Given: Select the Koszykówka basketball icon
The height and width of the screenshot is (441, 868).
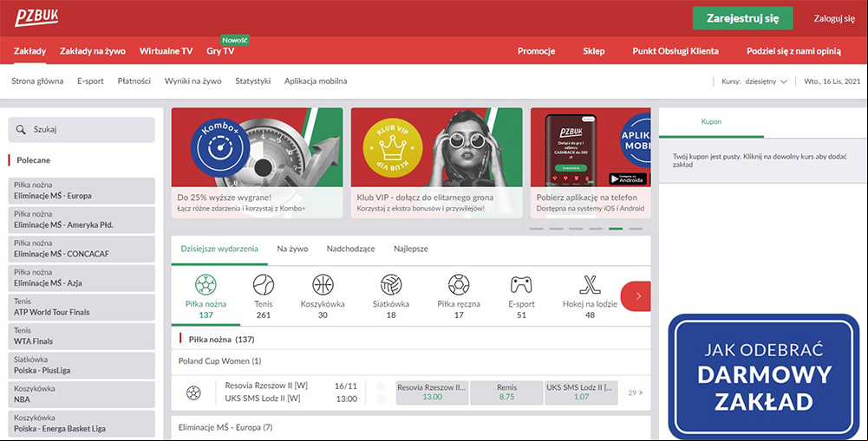Looking at the screenshot, I should [x=323, y=285].
